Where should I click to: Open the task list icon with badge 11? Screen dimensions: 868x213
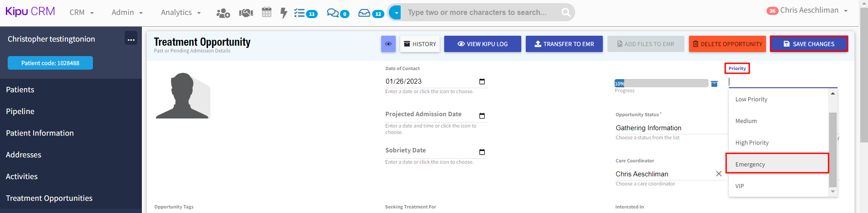(x=305, y=13)
